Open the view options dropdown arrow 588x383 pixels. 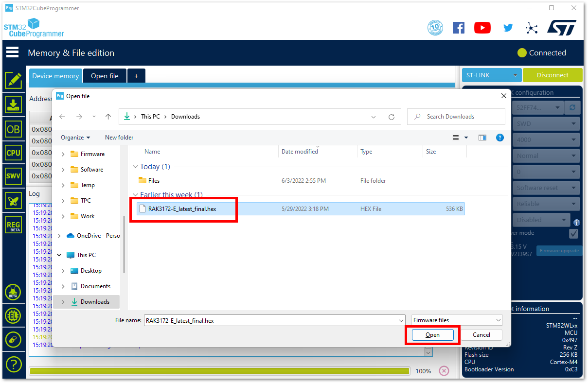point(466,138)
